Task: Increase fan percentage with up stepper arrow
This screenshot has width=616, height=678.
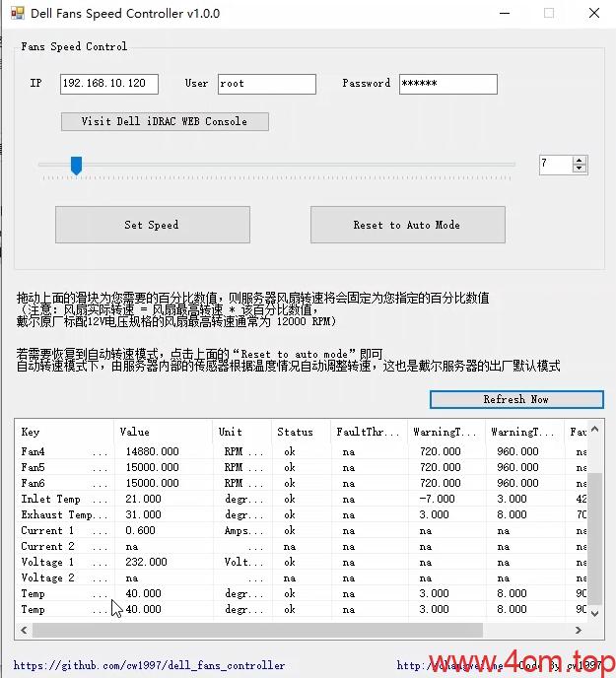Action: pos(579,161)
